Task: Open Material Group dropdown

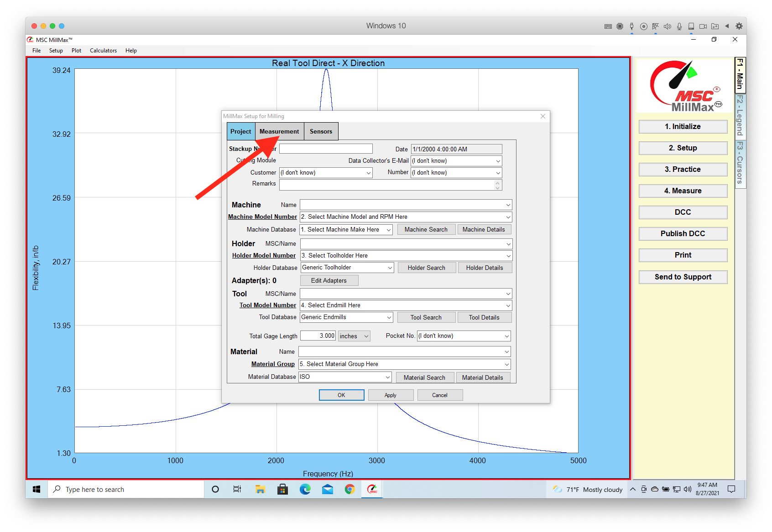Action: [x=506, y=364]
